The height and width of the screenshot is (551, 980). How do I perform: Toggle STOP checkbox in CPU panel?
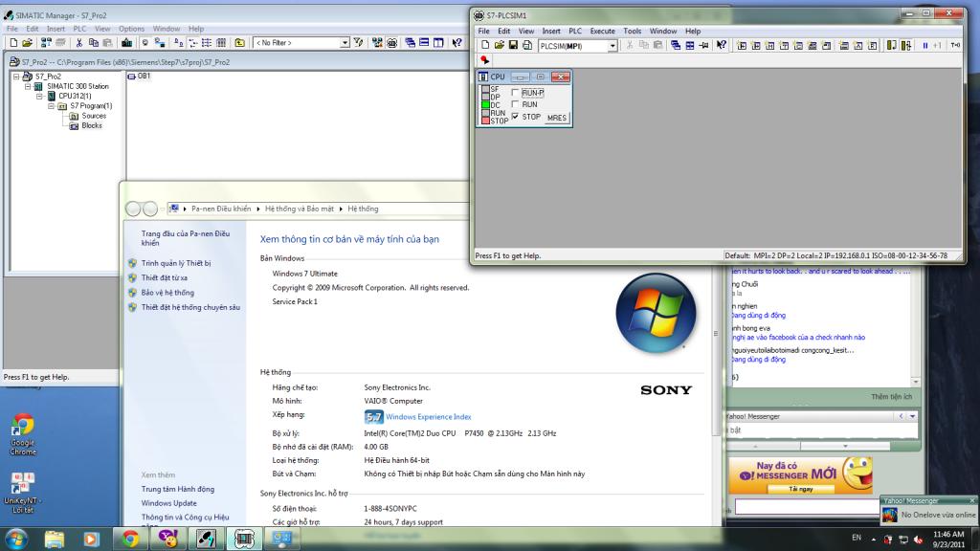coord(516,116)
